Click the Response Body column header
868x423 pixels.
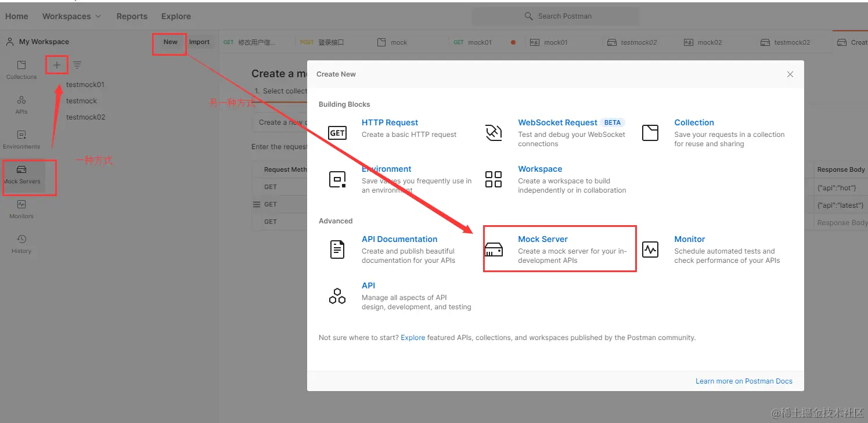(841, 169)
